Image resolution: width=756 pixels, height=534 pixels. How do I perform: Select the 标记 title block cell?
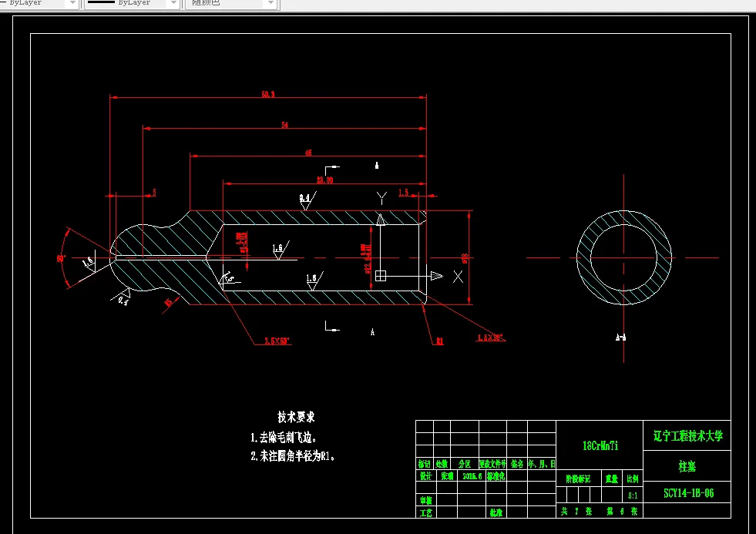coord(425,464)
